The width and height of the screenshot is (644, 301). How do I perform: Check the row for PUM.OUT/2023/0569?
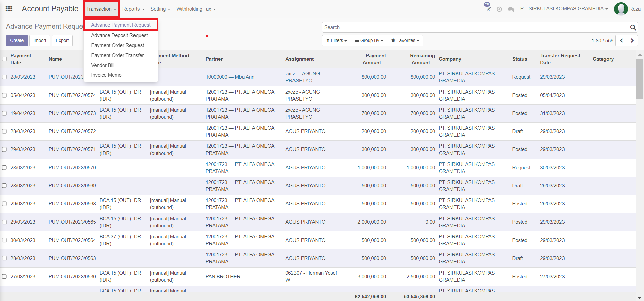(x=4, y=186)
